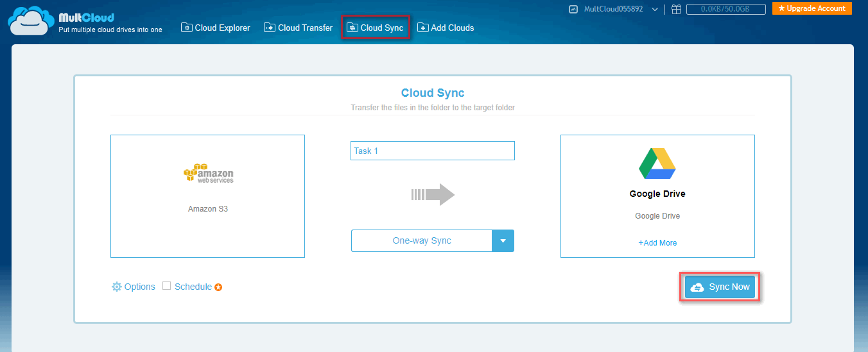Click the orange premium star icon

[x=218, y=287]
